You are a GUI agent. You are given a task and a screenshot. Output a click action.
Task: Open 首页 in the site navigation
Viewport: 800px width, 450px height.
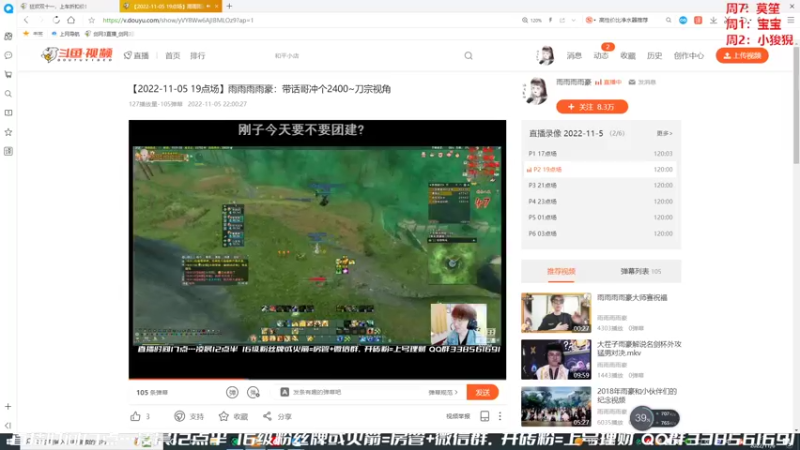[x=172, y=56]
